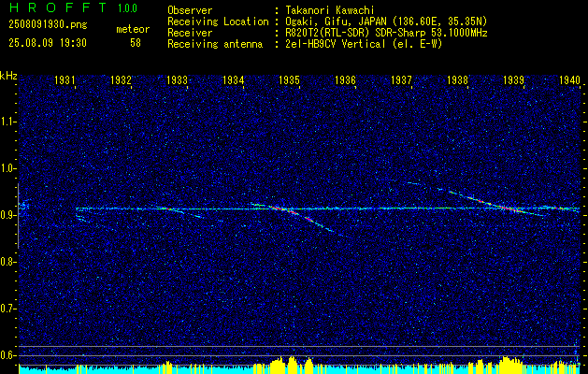Click the 1932 time axis label
The height and width of the screenshot is (374, 588).
121,79
